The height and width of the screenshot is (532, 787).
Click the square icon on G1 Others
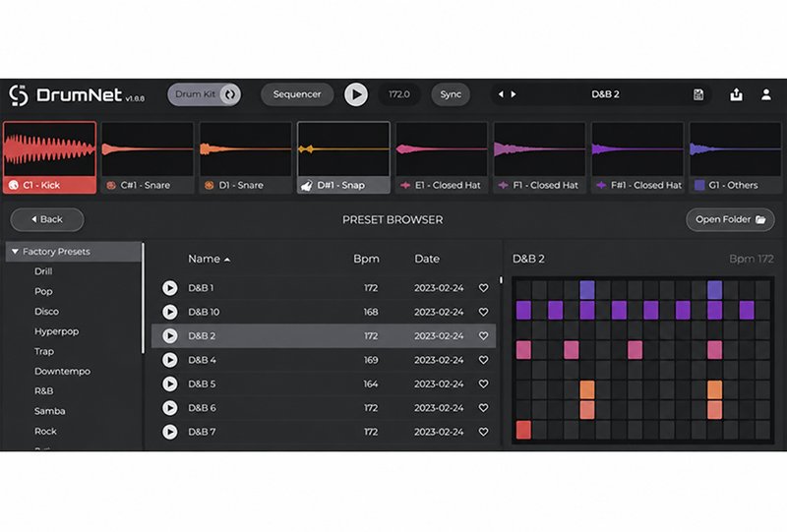pos(699,185)
